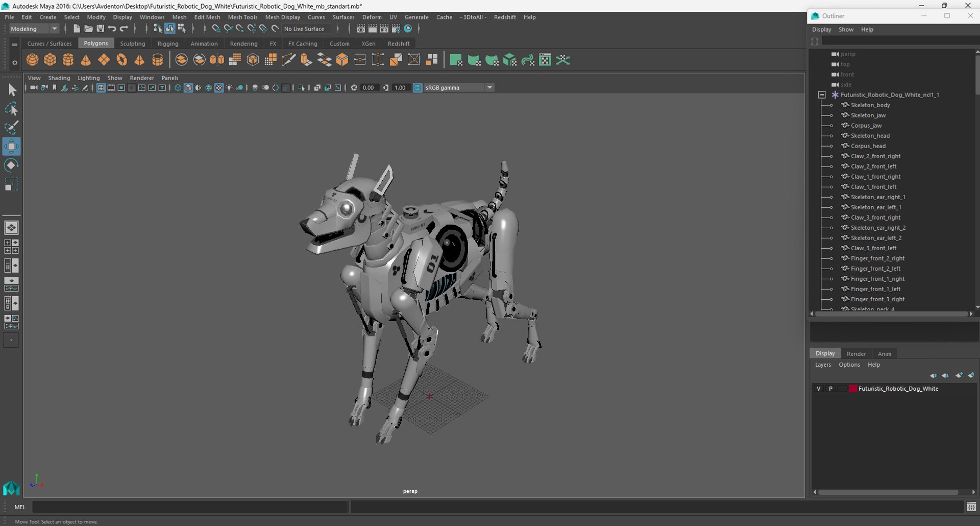
Task: Create a polygon pipe from the shelf
Action: [158, 60]
